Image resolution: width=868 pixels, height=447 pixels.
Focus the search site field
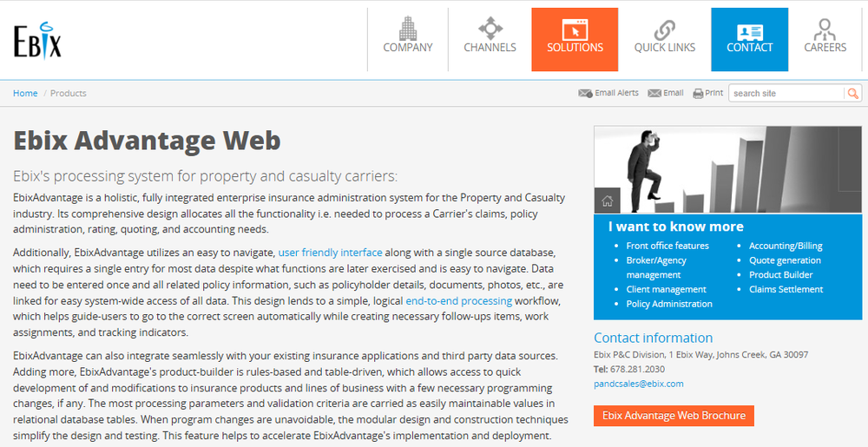(786, 93)
